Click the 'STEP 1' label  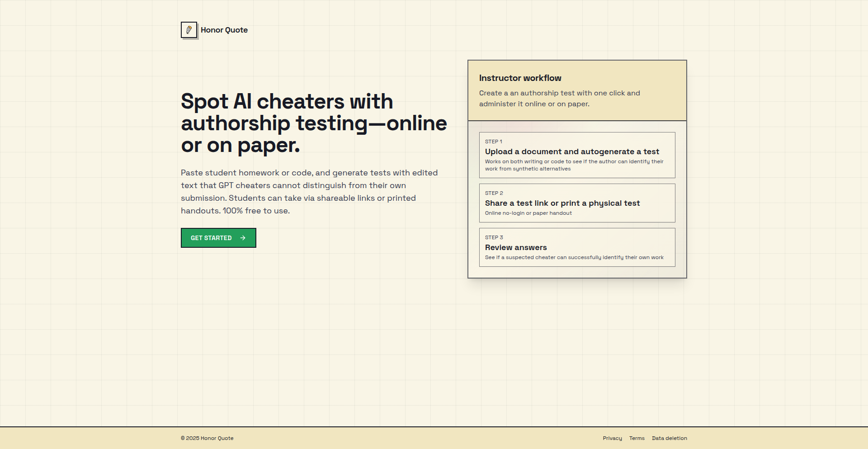tap(494, 142)
